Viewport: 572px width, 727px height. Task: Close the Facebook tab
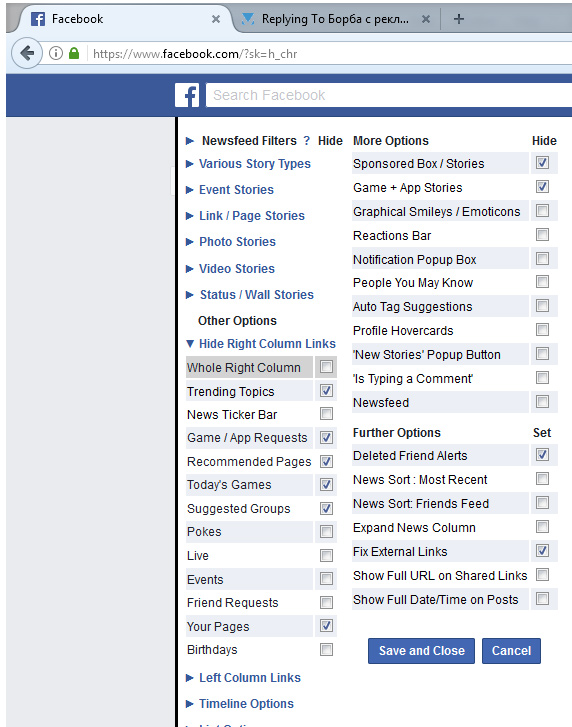pyautogui.click(x=216, y=19)
